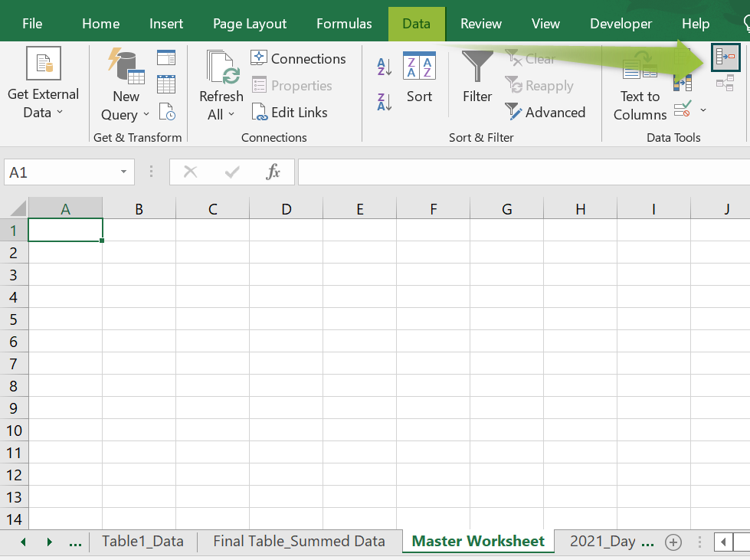Expand New Query dropdown arrow
Viewport: 750px width, 560px height.
point(146,114)
